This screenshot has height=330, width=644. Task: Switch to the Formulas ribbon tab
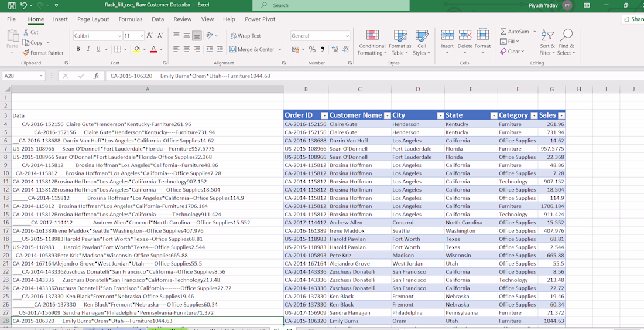coord(130,19)
